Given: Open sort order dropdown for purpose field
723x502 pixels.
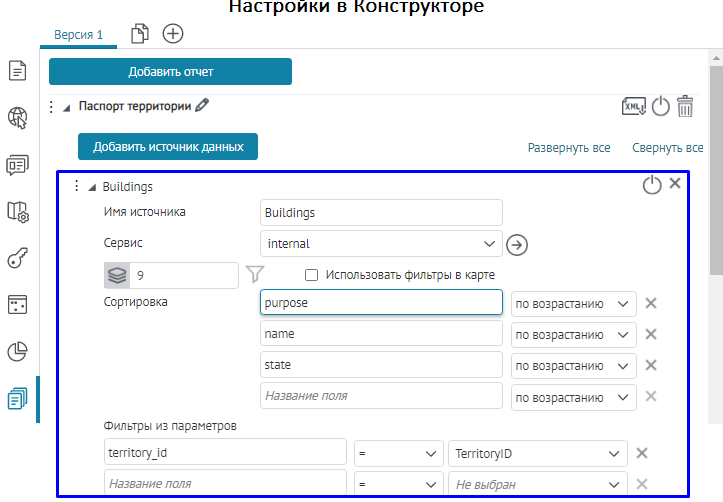Looking at the screenshot, I should click(x=573, y=304).
